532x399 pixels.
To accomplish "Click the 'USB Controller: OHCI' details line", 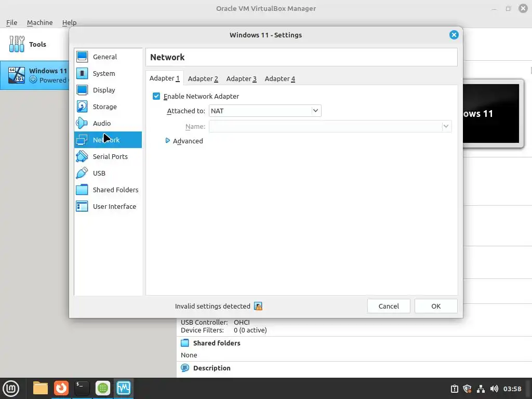I will (215, 322).
